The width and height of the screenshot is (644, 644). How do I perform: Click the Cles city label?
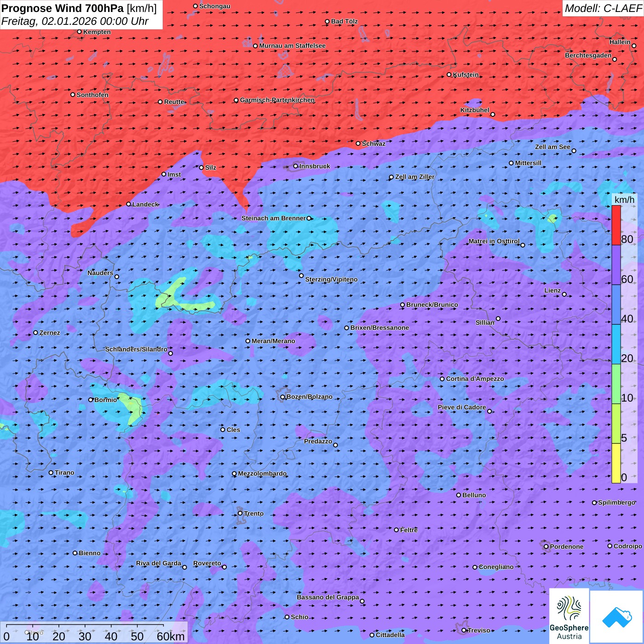[x=233, y=430]
